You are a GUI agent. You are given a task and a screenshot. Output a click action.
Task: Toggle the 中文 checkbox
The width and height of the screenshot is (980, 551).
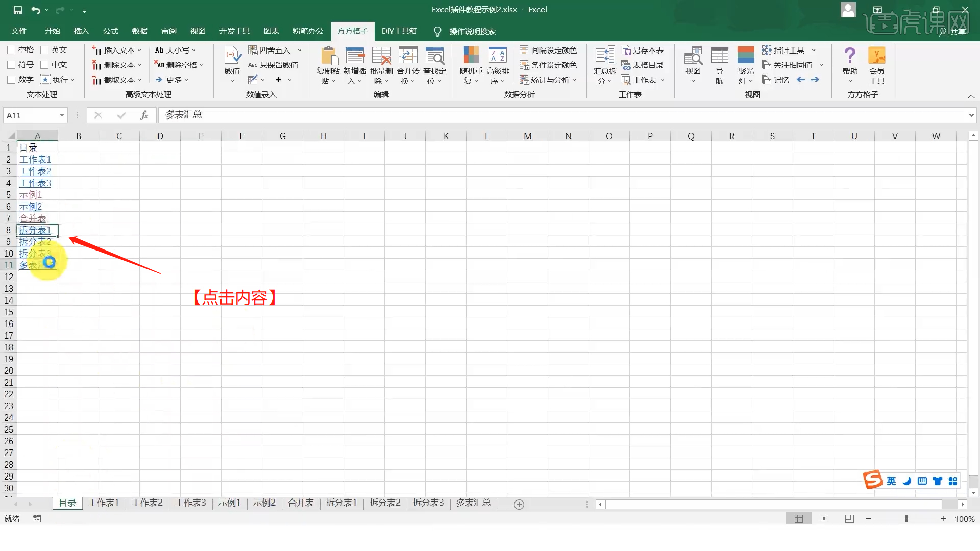coord(44,65)
